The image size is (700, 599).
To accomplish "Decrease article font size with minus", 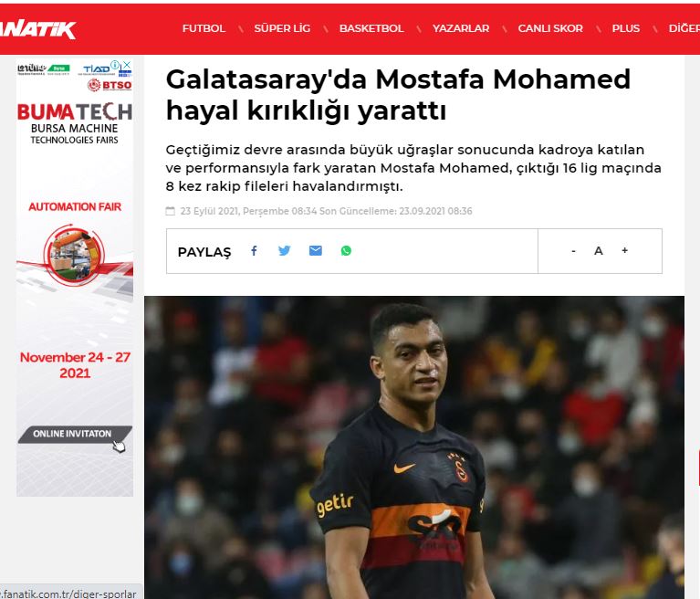I will point(574,251).
